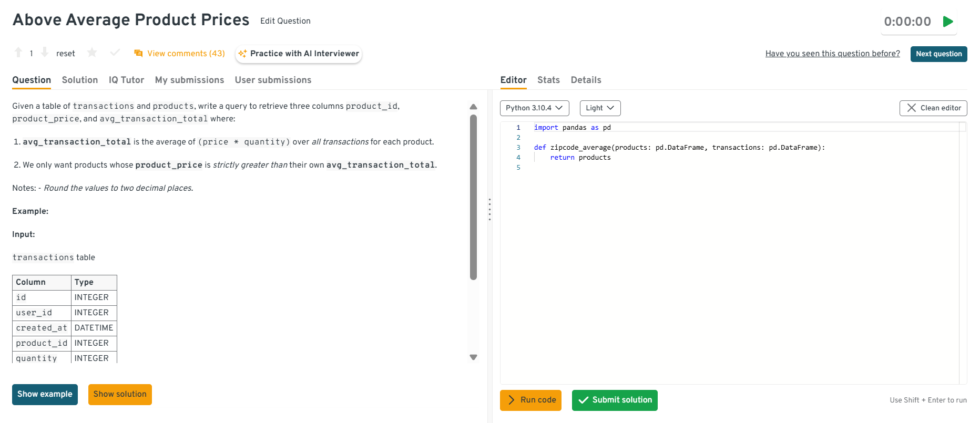Click the panel divider drag handle

click(x=489, y=209)
